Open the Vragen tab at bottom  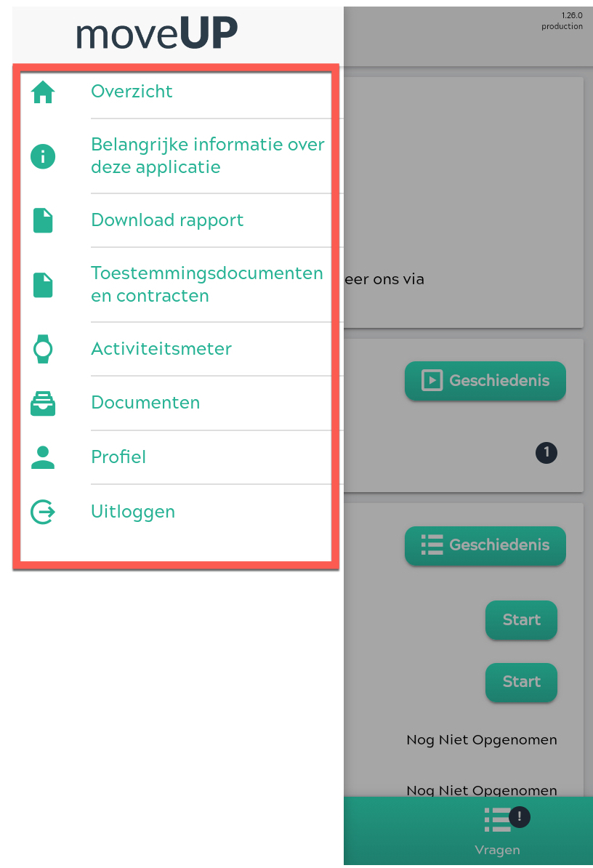tap(497, 830)
